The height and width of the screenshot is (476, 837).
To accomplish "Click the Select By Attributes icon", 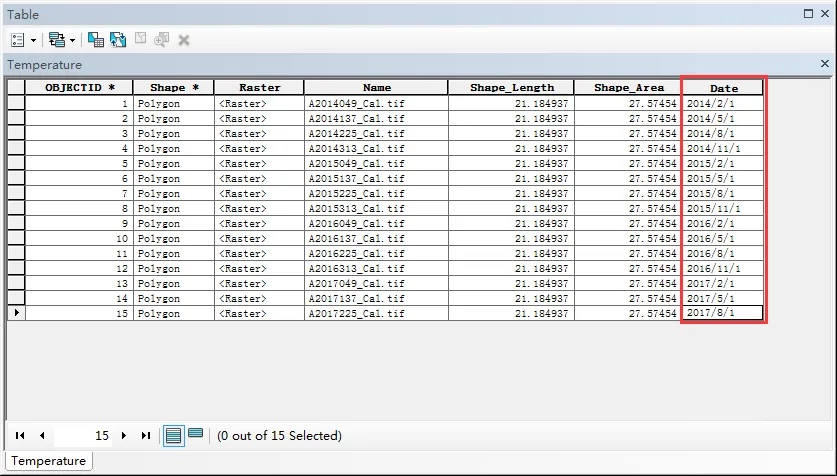I will pos(96,40).
